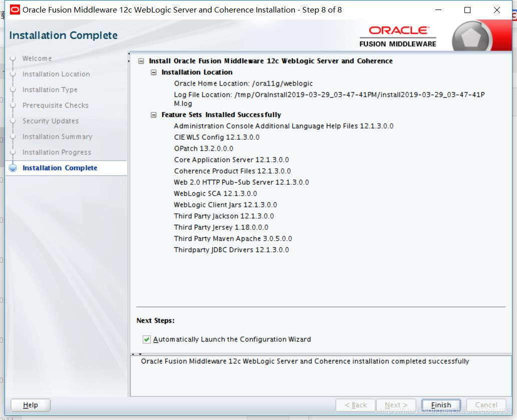Uncheck Automatically Launch the Configuration Wizard
517x420 pixels.
tap(147, 339)
